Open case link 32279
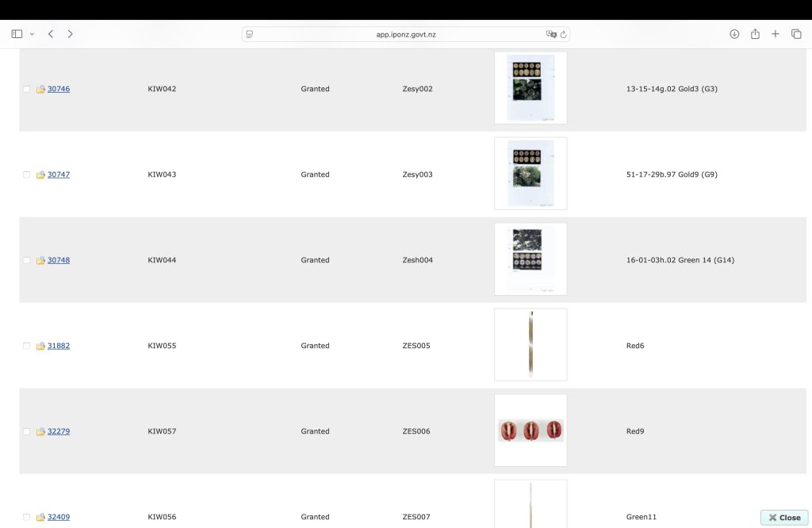The height and width of the screenshot is (528, 812). 59,431
